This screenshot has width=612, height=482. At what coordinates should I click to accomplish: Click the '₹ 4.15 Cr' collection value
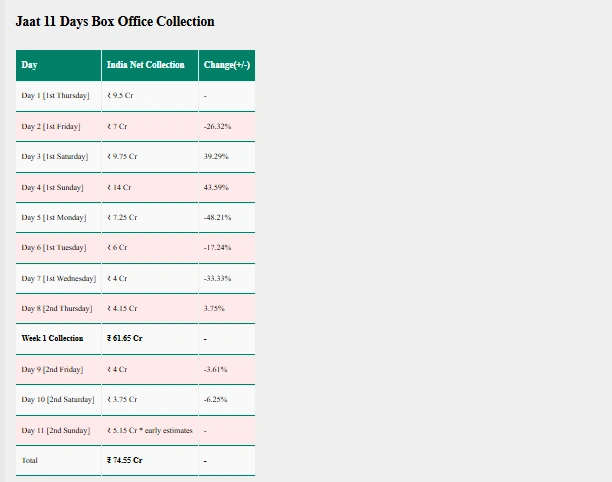point(122,308)
